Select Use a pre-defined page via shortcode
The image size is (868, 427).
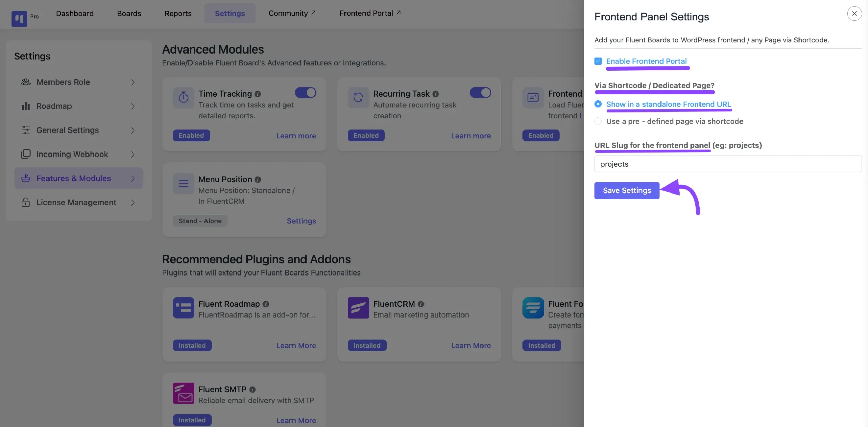tap(598, 121)
